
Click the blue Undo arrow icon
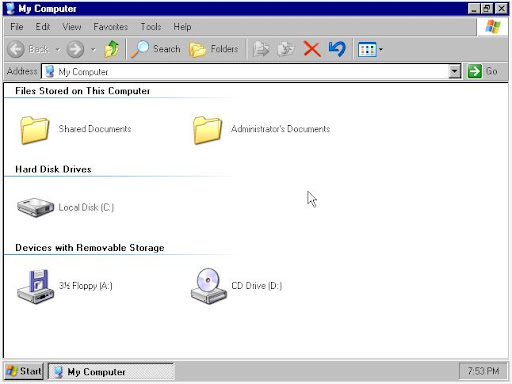point(337,49)
